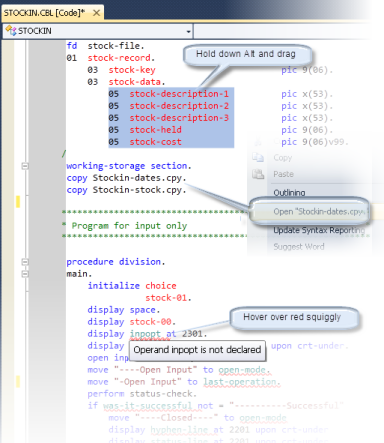Viewport: 384px width, 443px height.
Task: Open the Outlining submenu
Action: (x=289, y=193)
